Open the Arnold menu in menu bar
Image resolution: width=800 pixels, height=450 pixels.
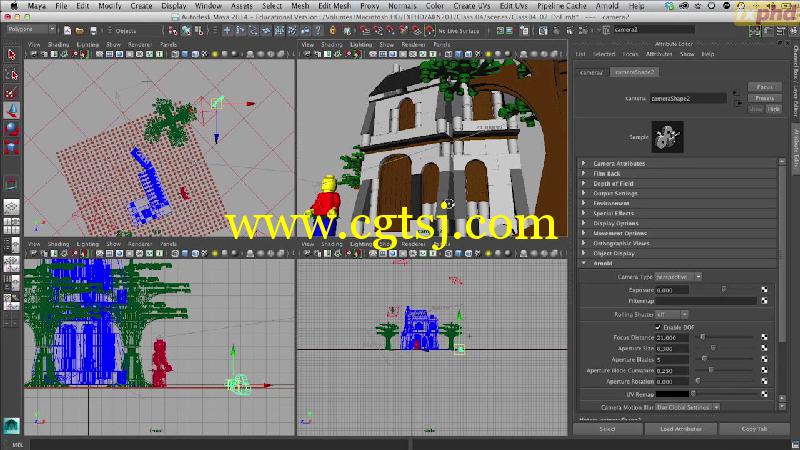[x=607, y=6]
